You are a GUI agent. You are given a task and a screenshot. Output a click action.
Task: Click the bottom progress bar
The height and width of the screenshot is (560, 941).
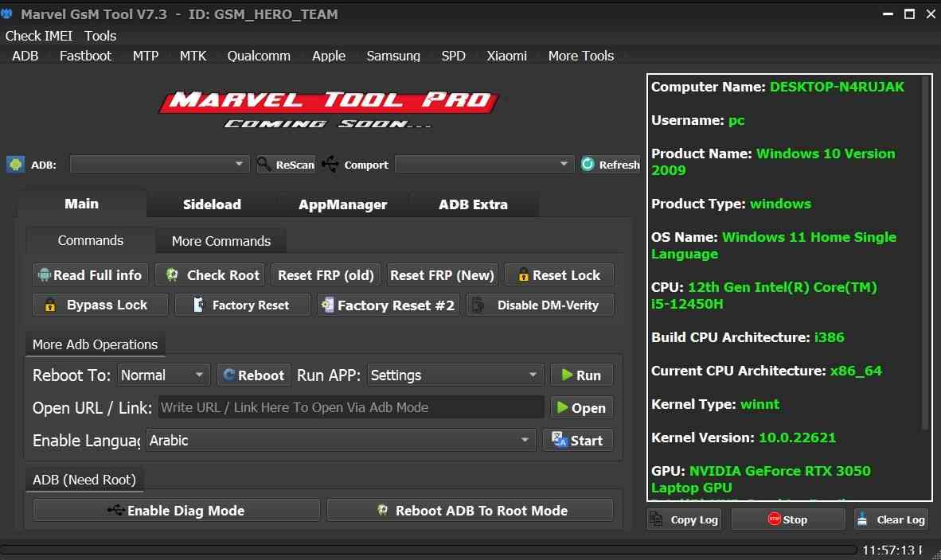pyautogui.click(x=428, y=549)
